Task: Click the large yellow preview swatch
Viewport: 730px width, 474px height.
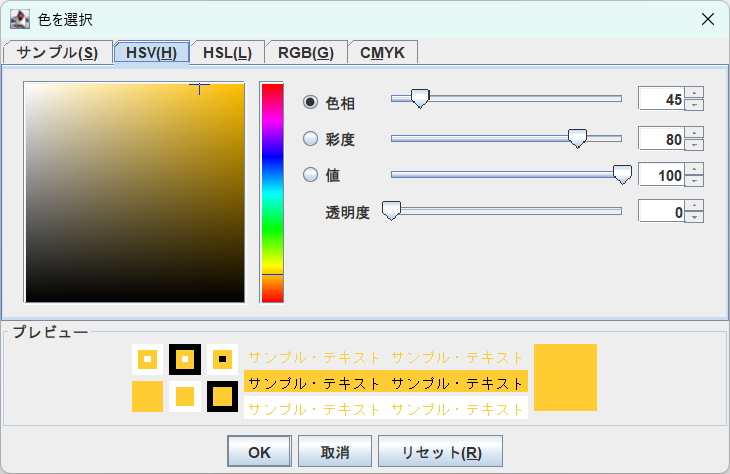Action: [x=565, y=377]
